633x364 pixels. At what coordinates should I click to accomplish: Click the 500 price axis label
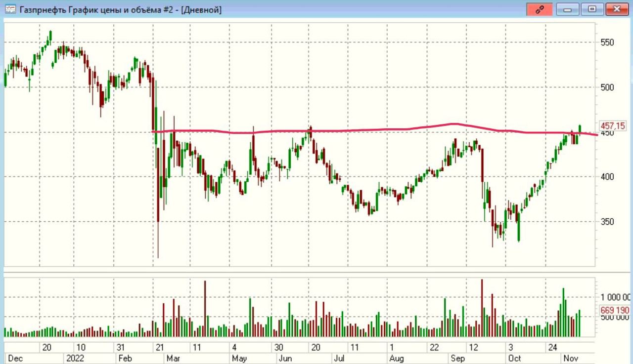(x=607, y=87)
